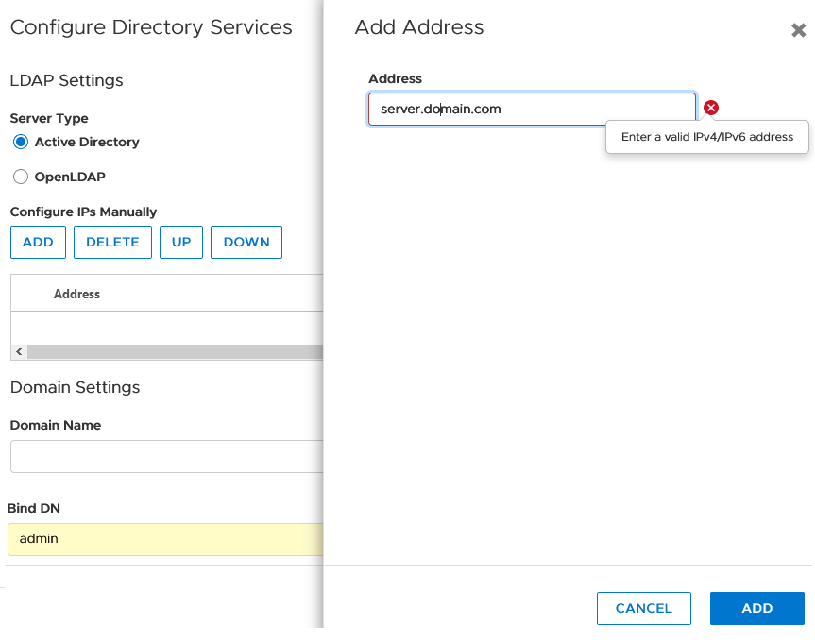Select the Active Directory server type
The height and width of the screenshot is (644, 815).
coord(21,142)
